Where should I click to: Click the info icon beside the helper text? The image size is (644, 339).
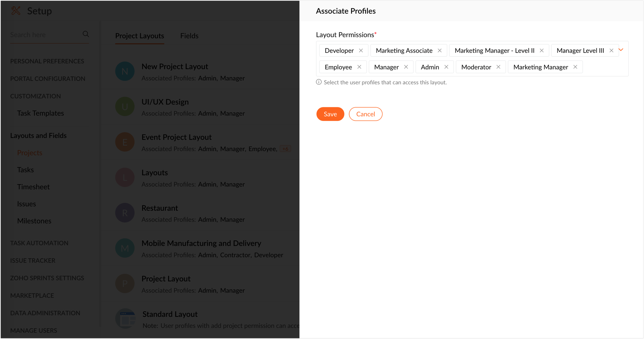(x=319, y=82)
